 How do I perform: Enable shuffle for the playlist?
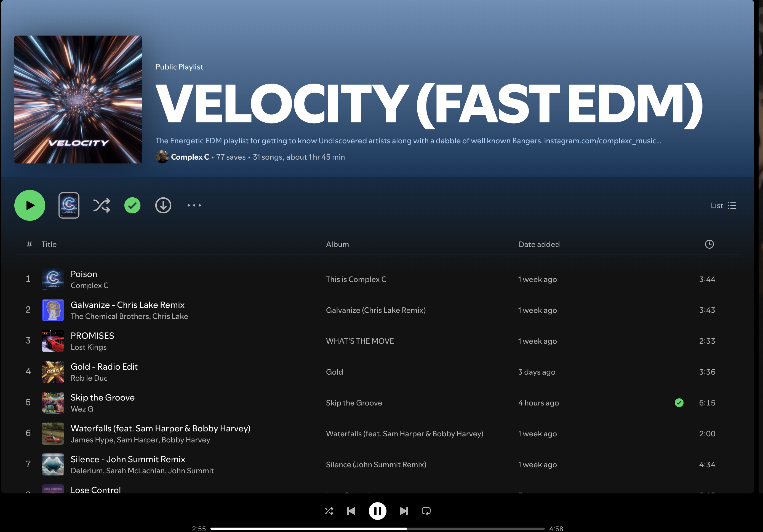[x=101, y=206]
